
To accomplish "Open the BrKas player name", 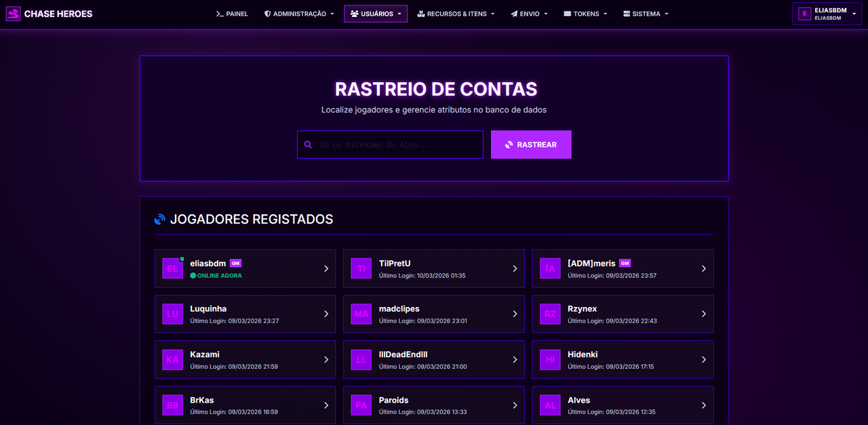I will [202, 400].
